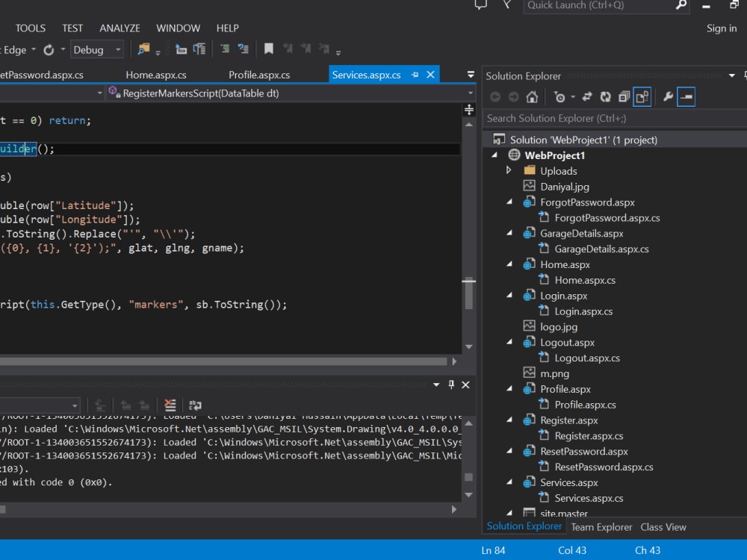Click the editor split handle above scrollbar
This screenshot has height=560, width=747.
pyautogui.click(x=469, y=110)
